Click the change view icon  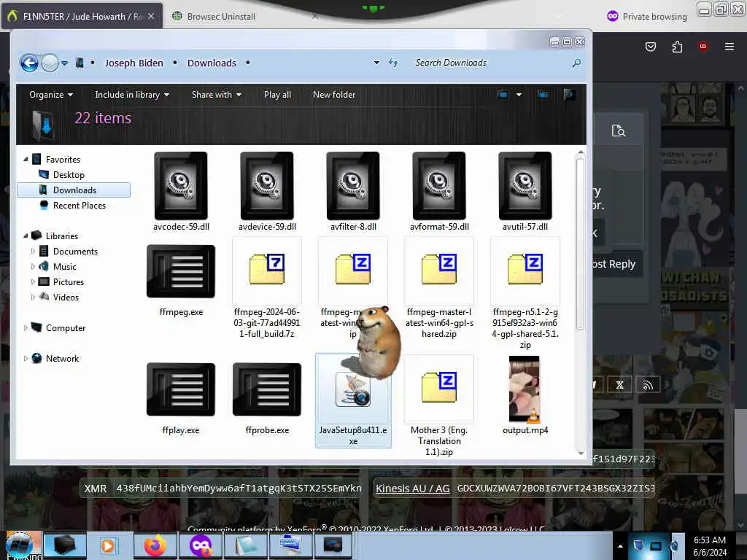tap(503, 95)
